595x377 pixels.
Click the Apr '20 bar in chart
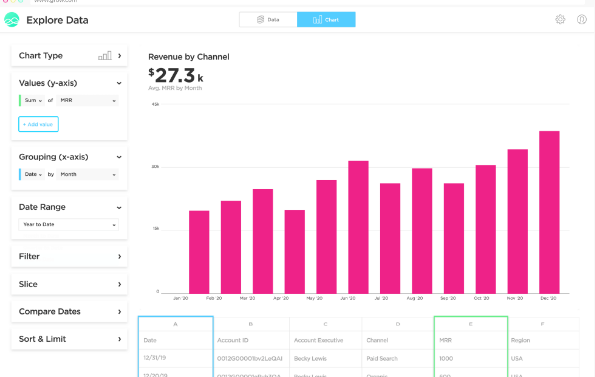[x=295, y=252]
